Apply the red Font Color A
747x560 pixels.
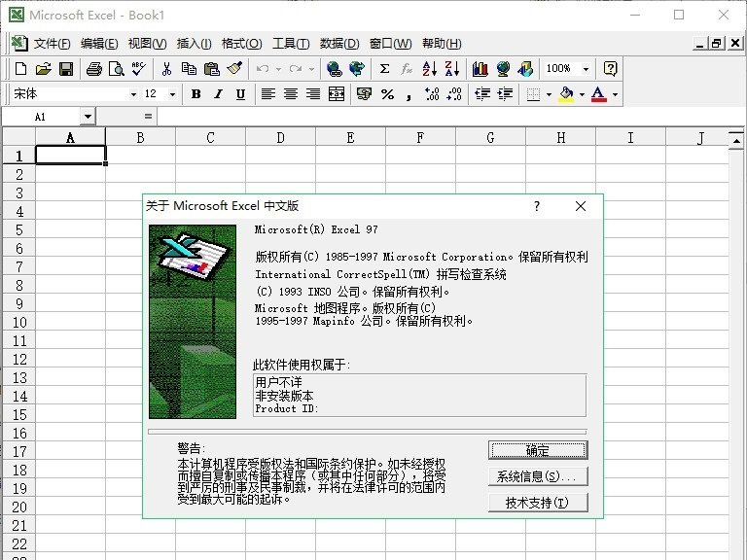click(x=598, y=94)
